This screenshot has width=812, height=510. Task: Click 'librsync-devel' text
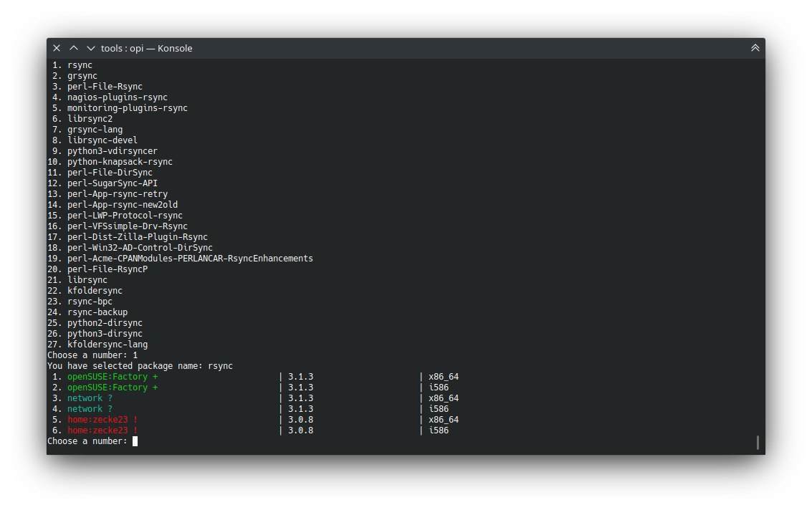click(102, 140)
